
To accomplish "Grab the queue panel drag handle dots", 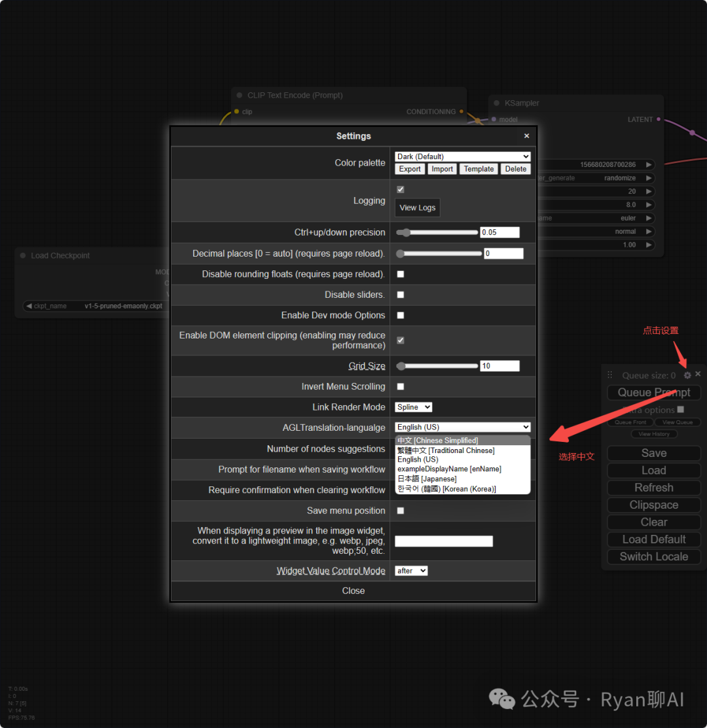I will (x=610, y=374).
